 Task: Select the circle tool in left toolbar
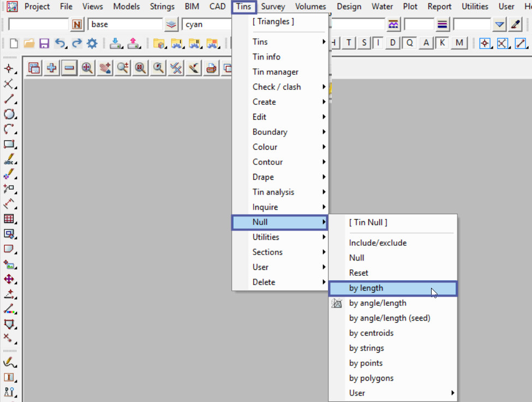coord(9,114)
